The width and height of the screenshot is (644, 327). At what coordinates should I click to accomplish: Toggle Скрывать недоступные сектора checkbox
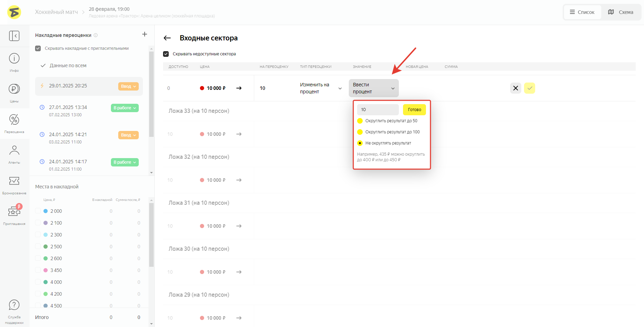(166, 54)
